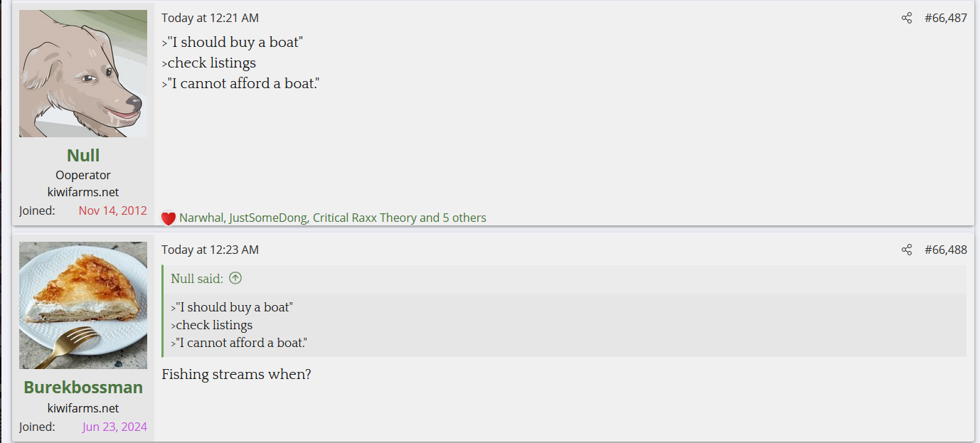Click the "Today at 12:23 AM" timestamp
980x443 pixels.
tap(210, 250)
